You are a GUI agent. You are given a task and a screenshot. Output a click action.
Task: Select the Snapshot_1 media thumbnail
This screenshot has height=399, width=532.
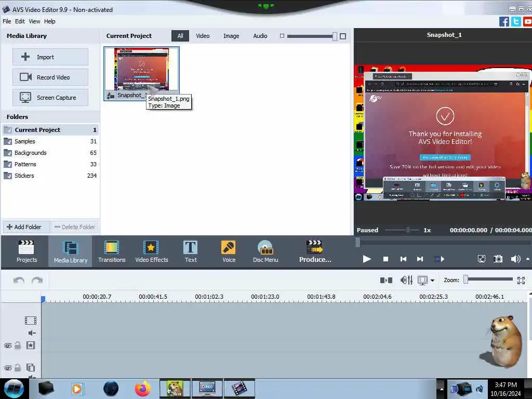[x=141, y=74]
